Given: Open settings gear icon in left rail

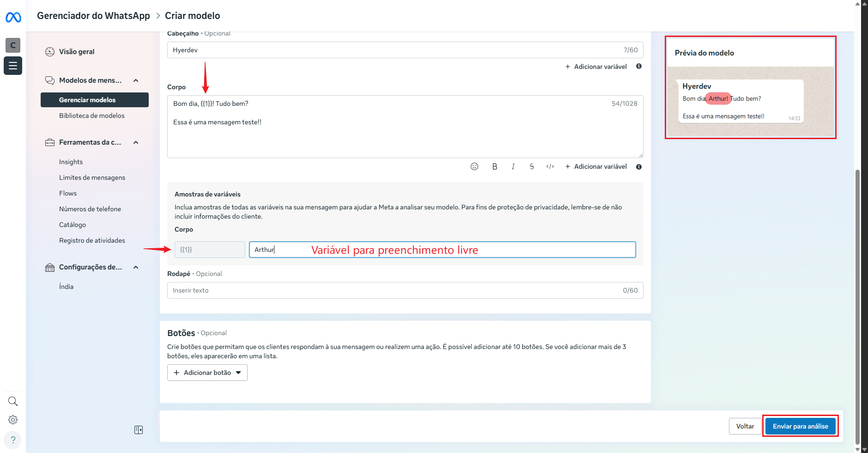Looking at the screenshot, I should click(x=13, y=420).
